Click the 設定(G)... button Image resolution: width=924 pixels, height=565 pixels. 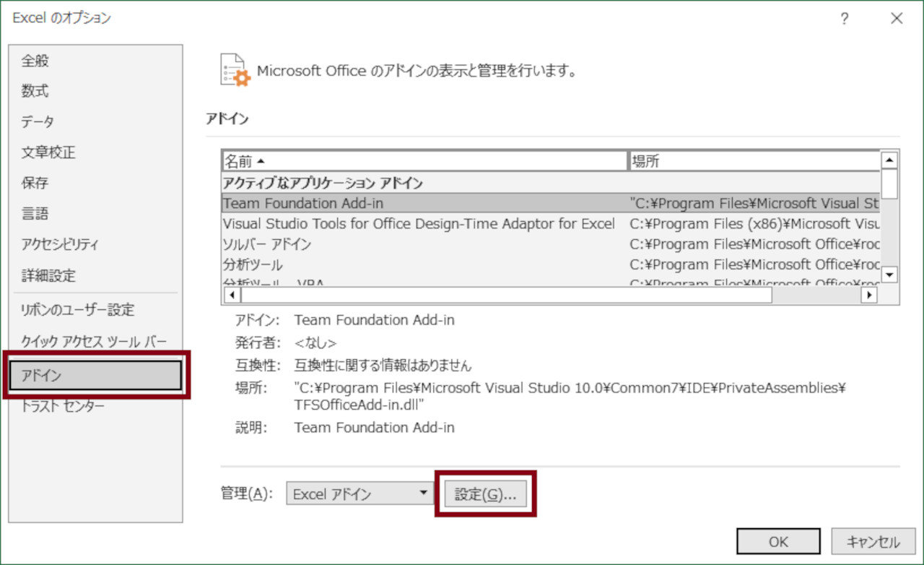coord(485,495)
